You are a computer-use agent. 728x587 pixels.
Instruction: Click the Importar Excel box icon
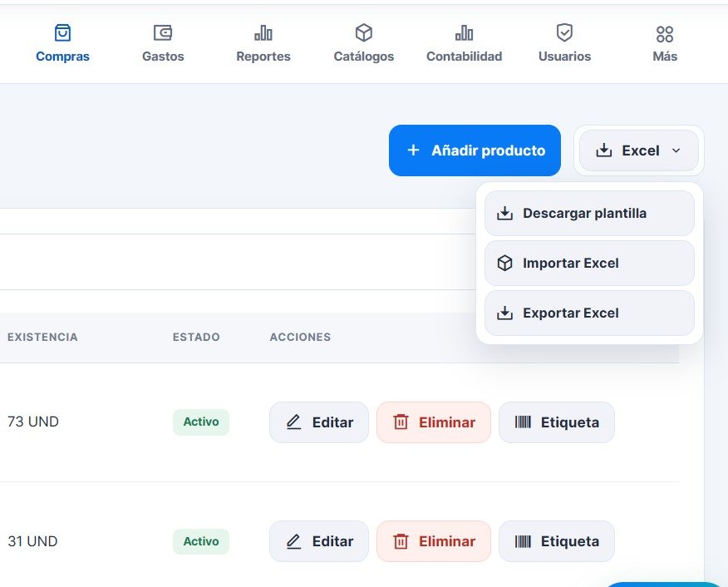pyautogui.click(x=504, y=264)
